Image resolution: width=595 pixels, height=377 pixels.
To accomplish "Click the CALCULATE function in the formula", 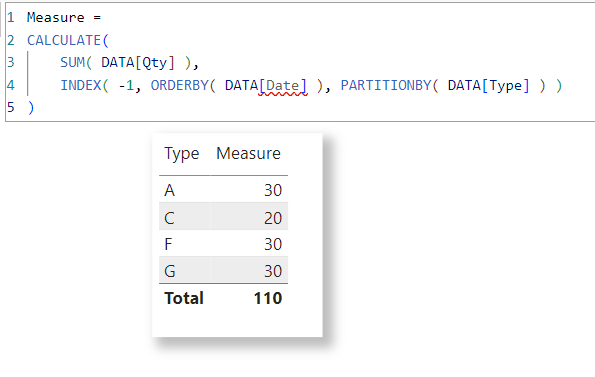I will [64, 40].
